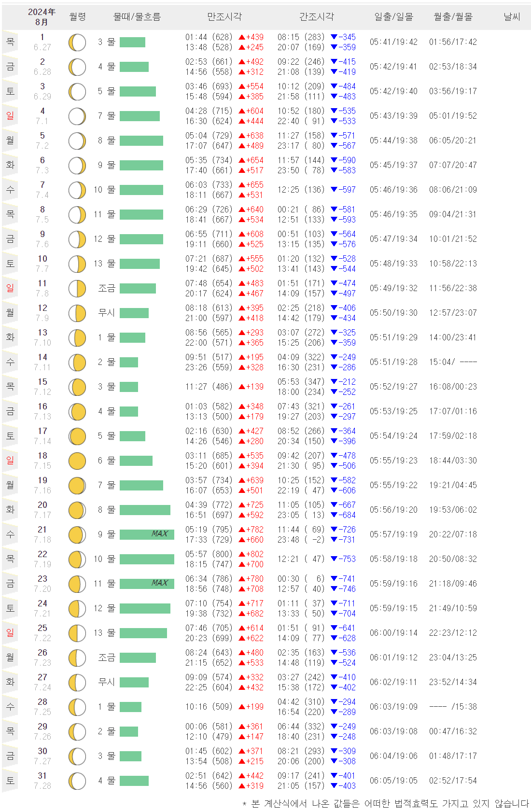Click moonrise/moonset 01:56/17:42
The width and height of the screenshot is (531, 812).
click(x=453, y=42)
